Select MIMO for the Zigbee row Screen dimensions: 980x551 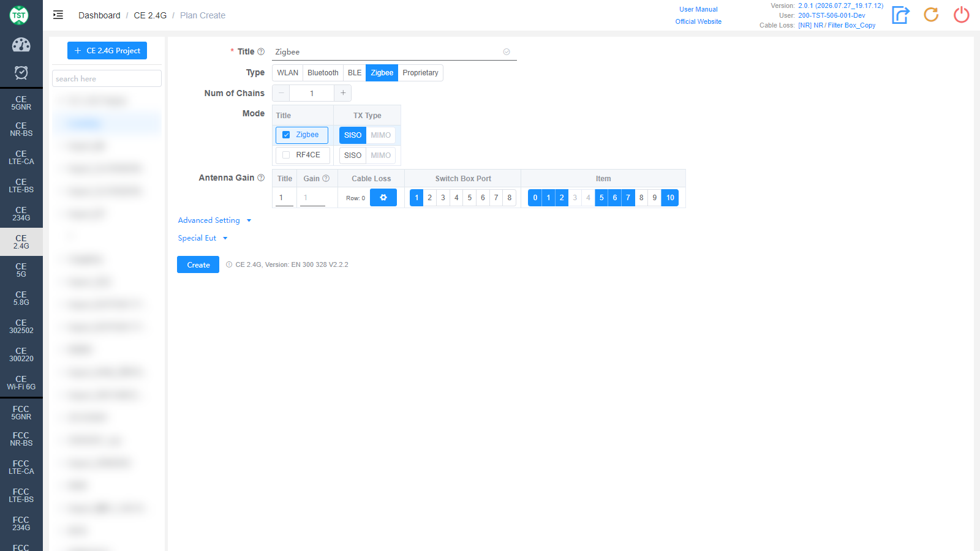click(380, 135)
